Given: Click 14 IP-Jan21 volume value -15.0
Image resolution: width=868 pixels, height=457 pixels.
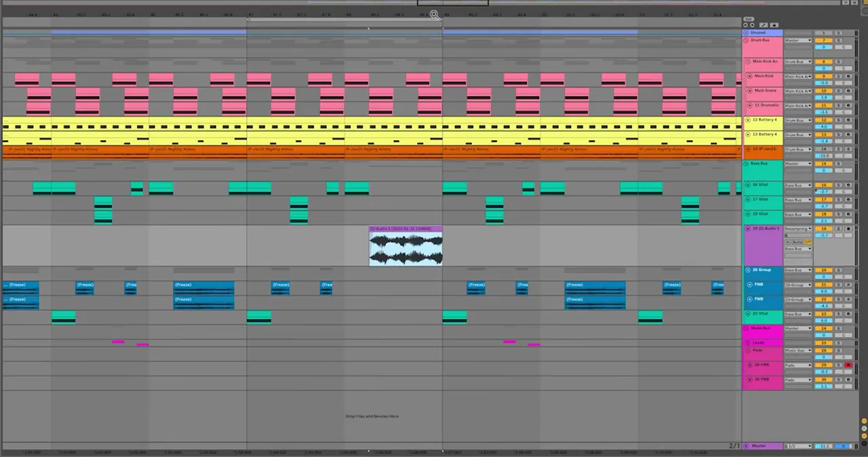Looking at the screenshot, I should tap(823, 155).
